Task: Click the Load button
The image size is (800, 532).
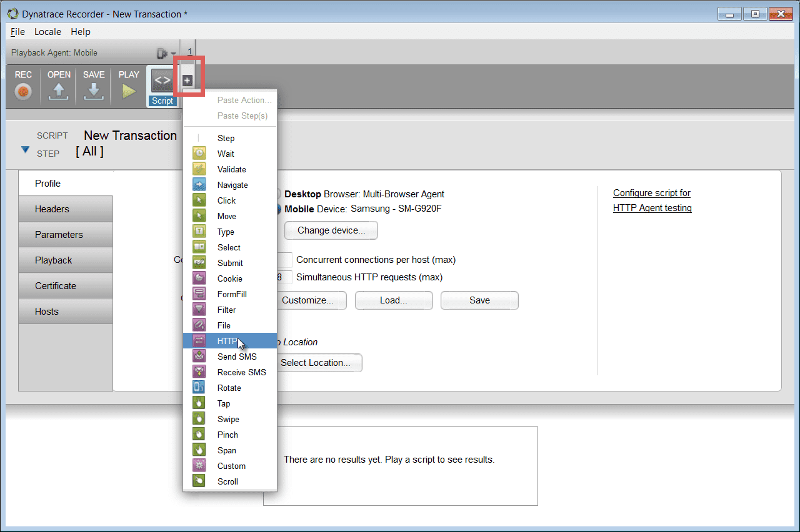Action: [394, 300]
